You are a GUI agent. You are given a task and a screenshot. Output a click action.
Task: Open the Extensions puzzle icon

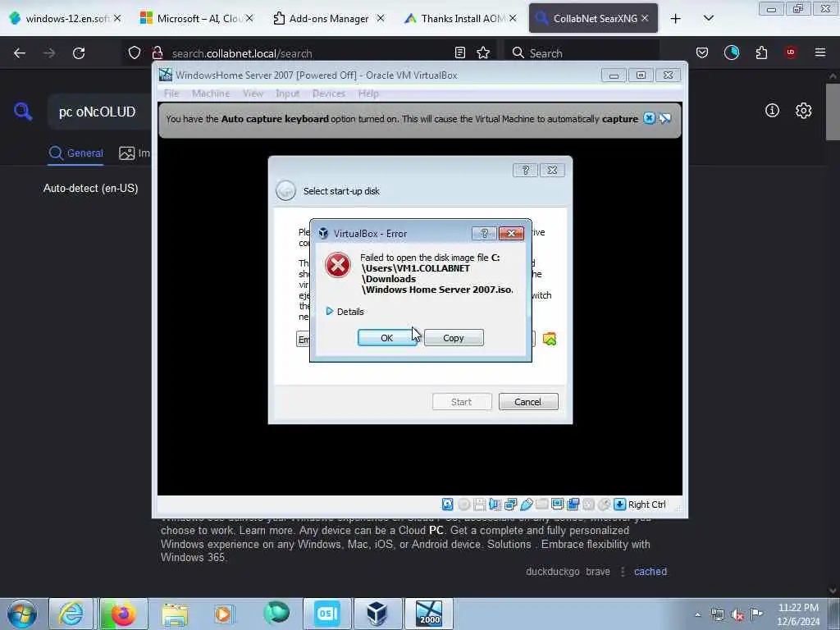pos(761,52)
